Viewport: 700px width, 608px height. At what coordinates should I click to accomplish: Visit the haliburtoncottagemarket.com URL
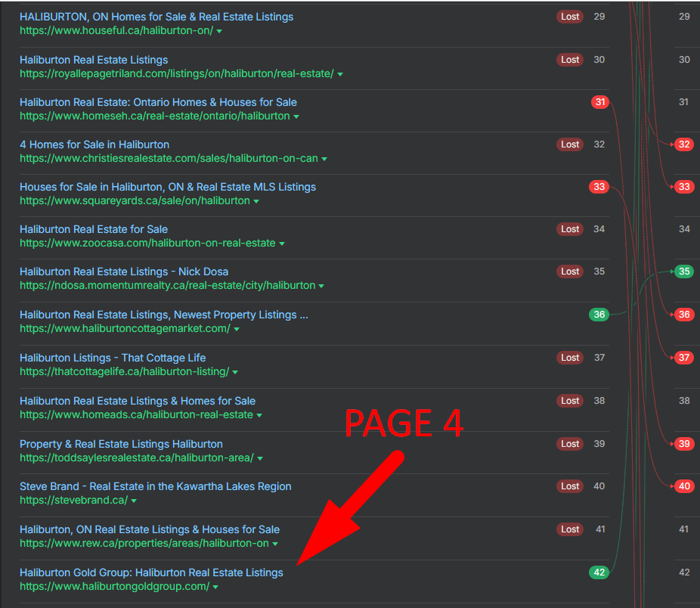coord(125,329)
